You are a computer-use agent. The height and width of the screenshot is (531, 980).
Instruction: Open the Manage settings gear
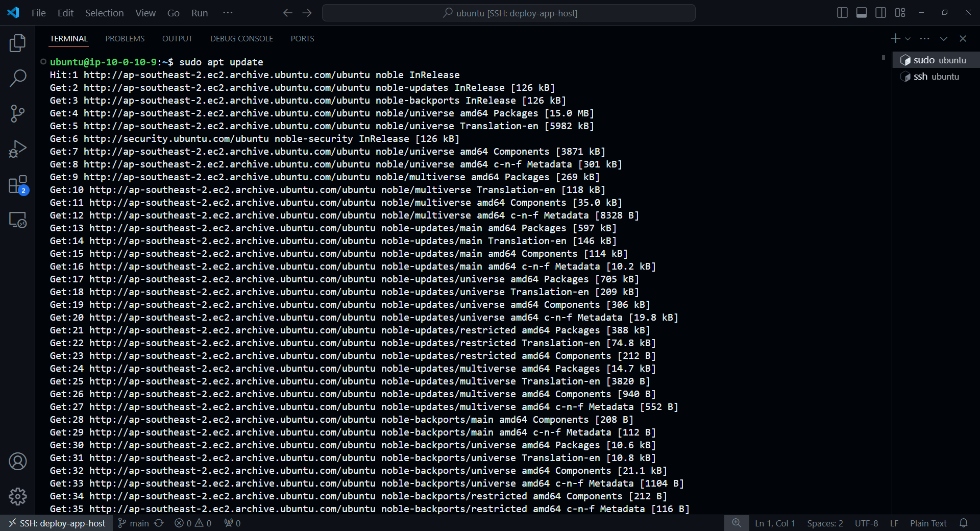(x=17, y=496)
